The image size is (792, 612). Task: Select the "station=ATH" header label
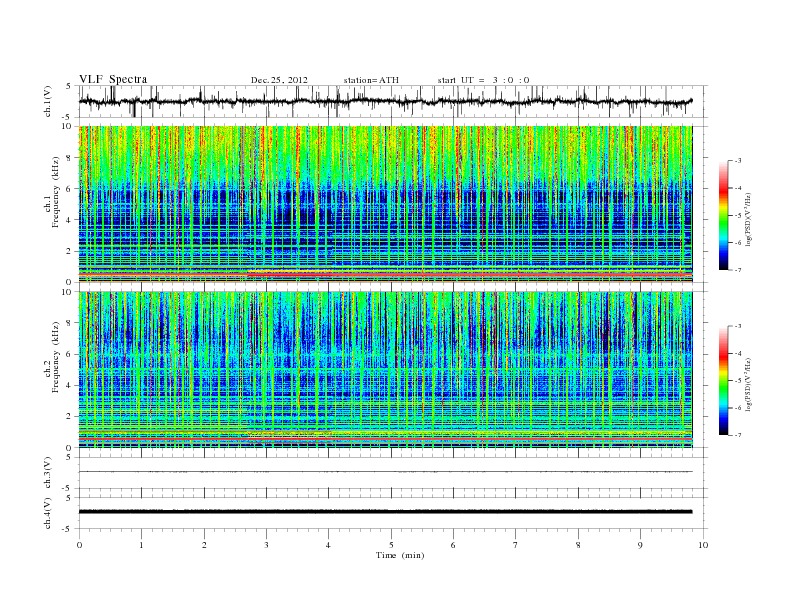(371, 80)
